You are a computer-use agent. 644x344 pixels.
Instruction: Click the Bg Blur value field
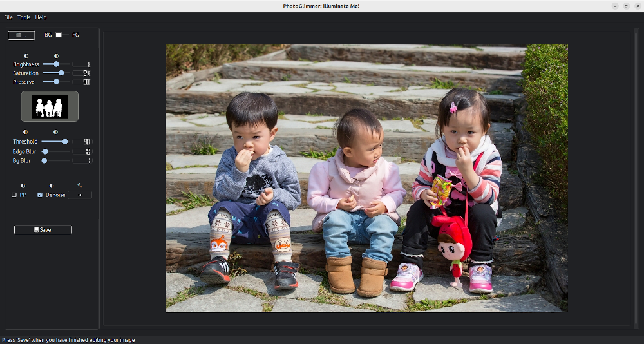pos(82,160)
